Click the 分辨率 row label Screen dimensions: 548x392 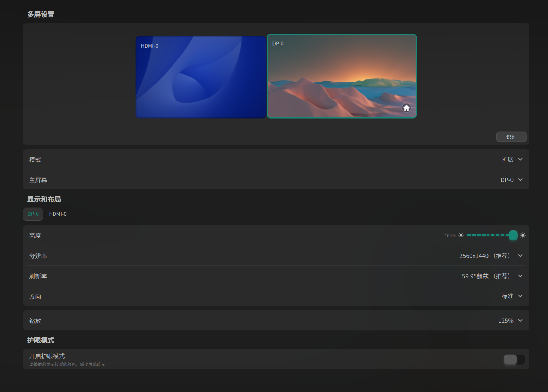pos(38,256)
